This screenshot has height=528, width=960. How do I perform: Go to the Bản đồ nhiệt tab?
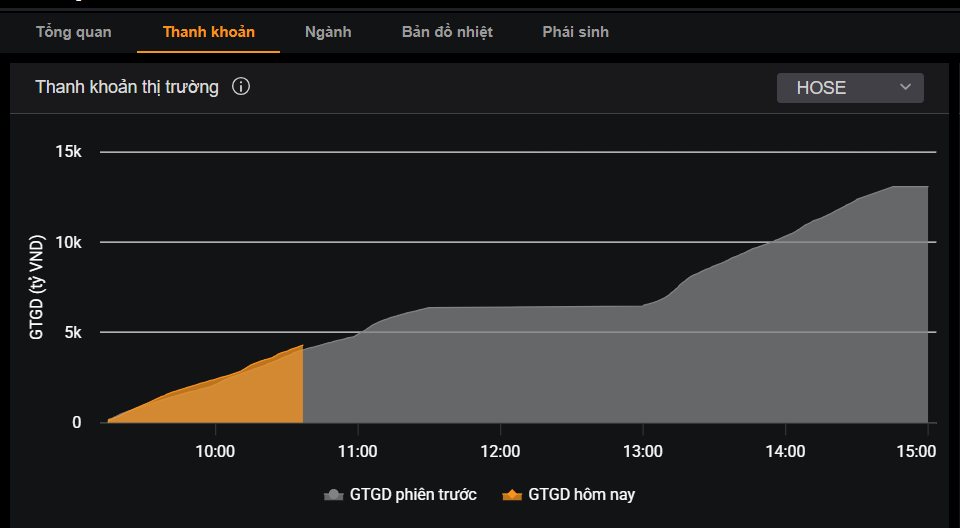click(x=447, y=32)
